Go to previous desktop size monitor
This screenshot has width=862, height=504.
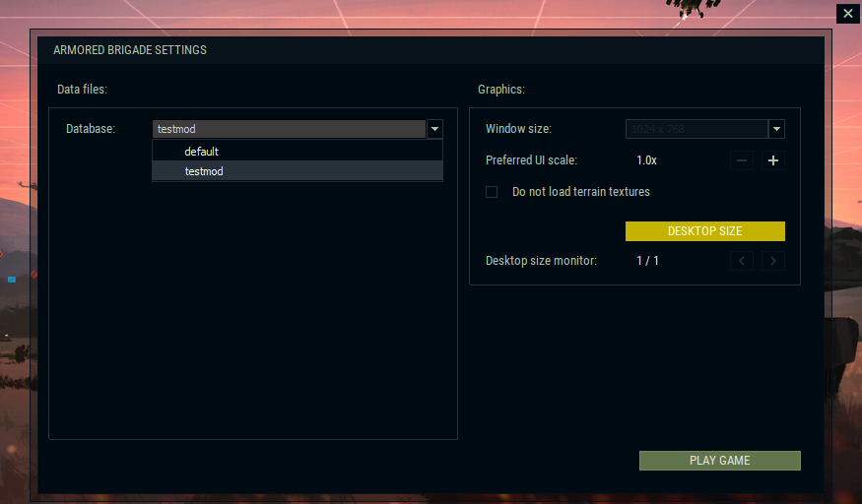[742, 261]
